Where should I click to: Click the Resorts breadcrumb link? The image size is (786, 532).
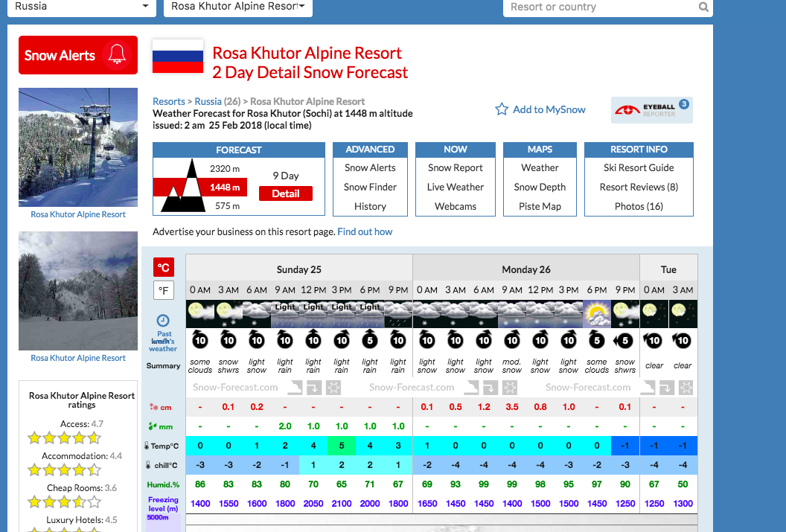[x=169, y=101]
